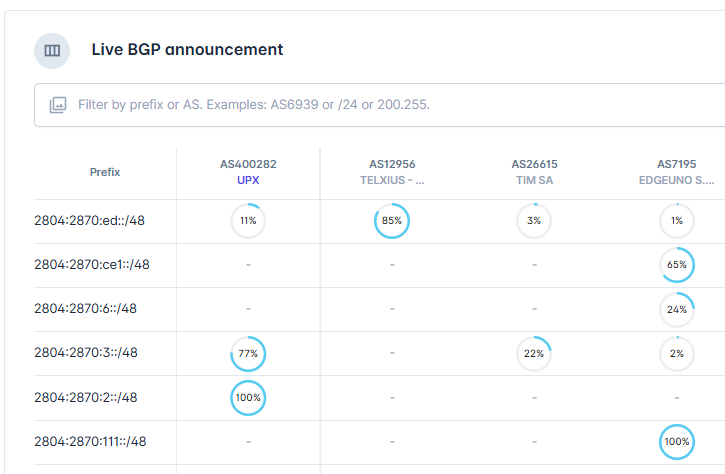The width and height of the screenshot is (725, 474).
Task: Click the columns icon beside Live BGP announcement
Action: [52, 50]
